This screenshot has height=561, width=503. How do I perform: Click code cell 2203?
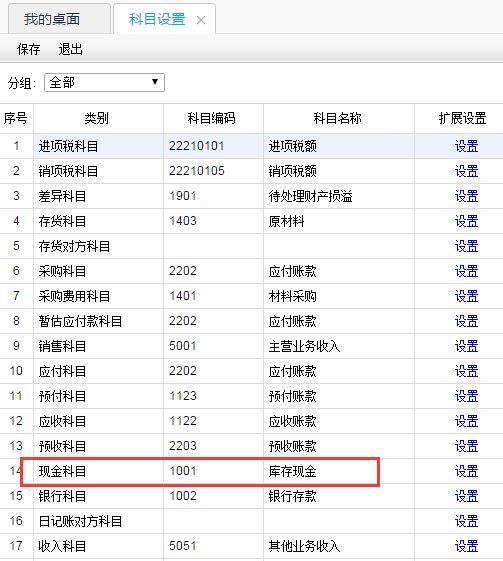point(213,446)
